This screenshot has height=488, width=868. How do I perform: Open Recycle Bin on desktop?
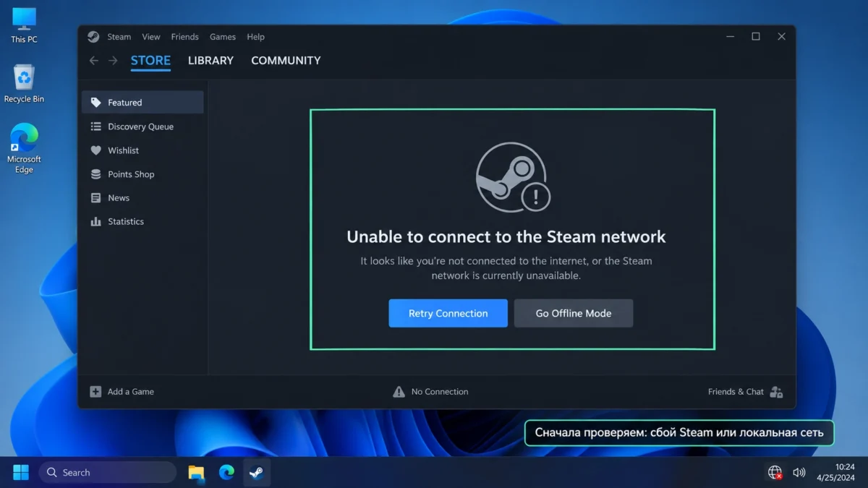[x=24, y=84]
